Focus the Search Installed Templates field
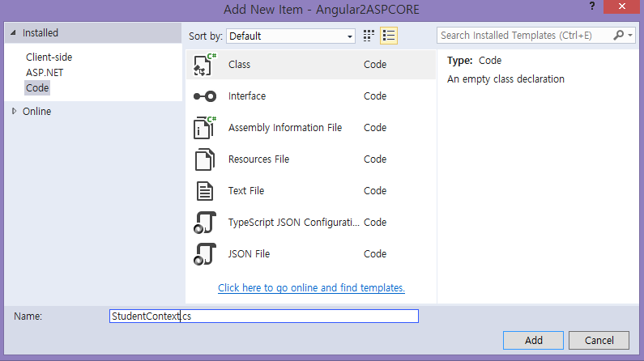Screen dimensions: 644x361 (x=526, y=36)
